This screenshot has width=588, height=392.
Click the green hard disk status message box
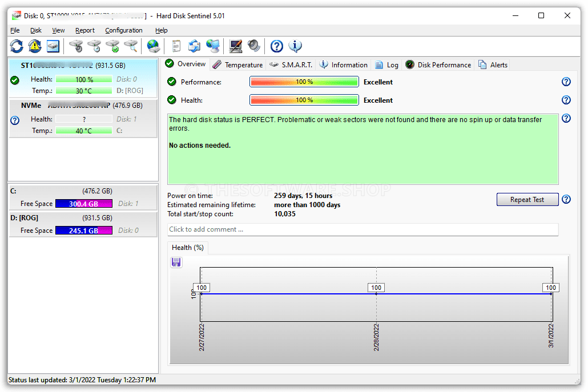click(363, 149)
